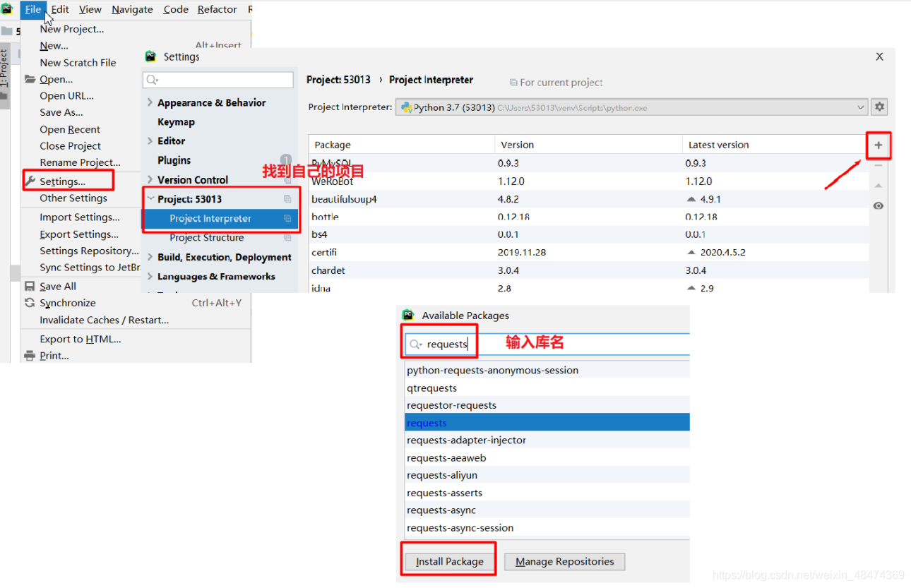Select requests-aliyun in the package list
The height and width of the screenshot is (588, 911).
(547, 475)
